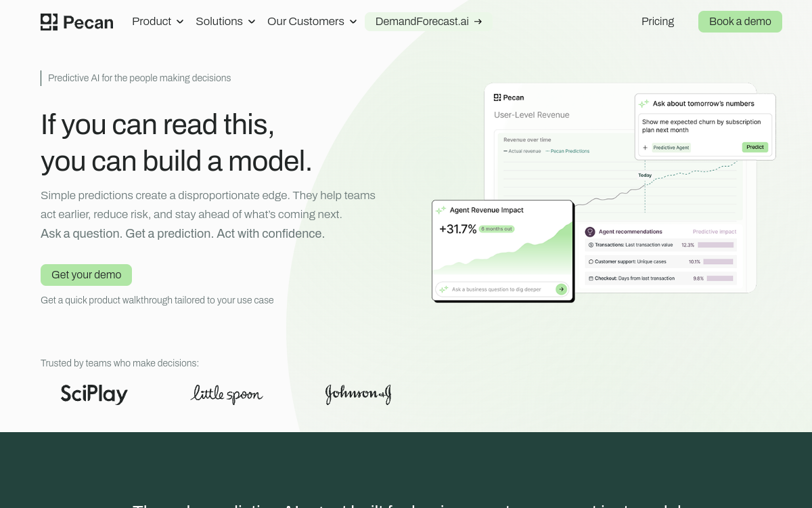The height and width of the screenshot is (508, 812).
Task: Click the Pecan logo in the header
Action: coord(76,22)
